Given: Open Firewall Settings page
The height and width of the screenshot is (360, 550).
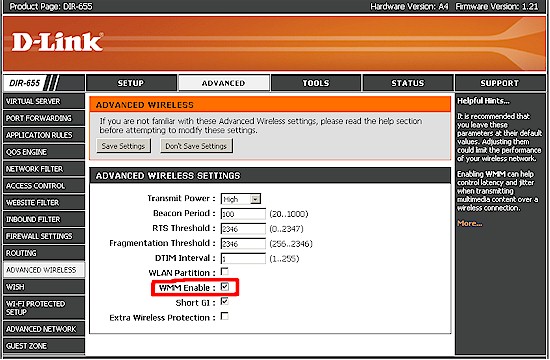Looking at the screenshot, I should tap(44, 236).
